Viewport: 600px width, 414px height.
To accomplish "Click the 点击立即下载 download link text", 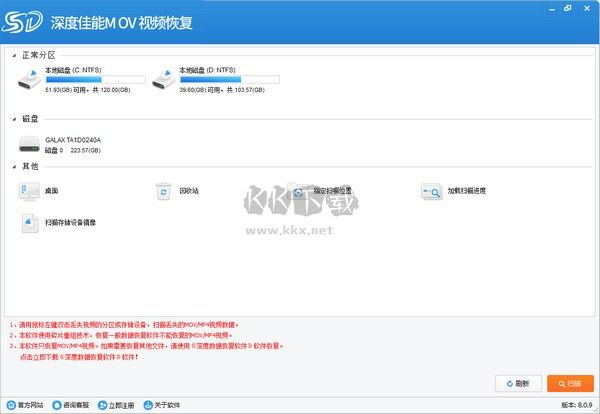I will pos(79,357).
